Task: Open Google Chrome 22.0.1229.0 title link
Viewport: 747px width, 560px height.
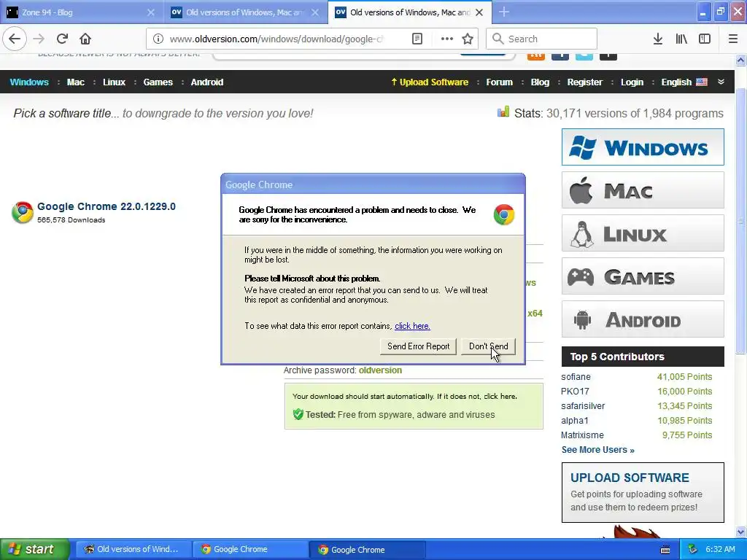Action: click(107, 206)
